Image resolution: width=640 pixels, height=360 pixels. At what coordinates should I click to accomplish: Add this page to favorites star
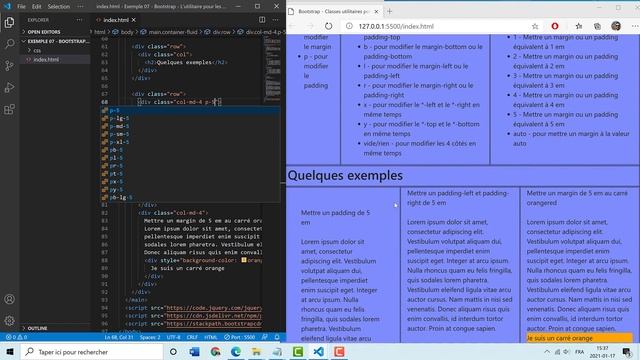[x=535, y=26]
